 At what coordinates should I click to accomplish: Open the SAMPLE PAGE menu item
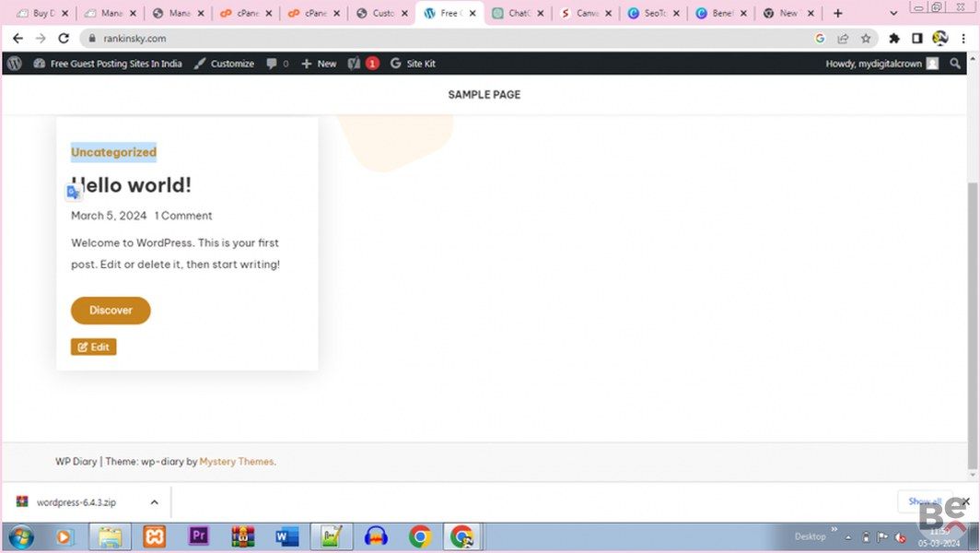[484, 95]
